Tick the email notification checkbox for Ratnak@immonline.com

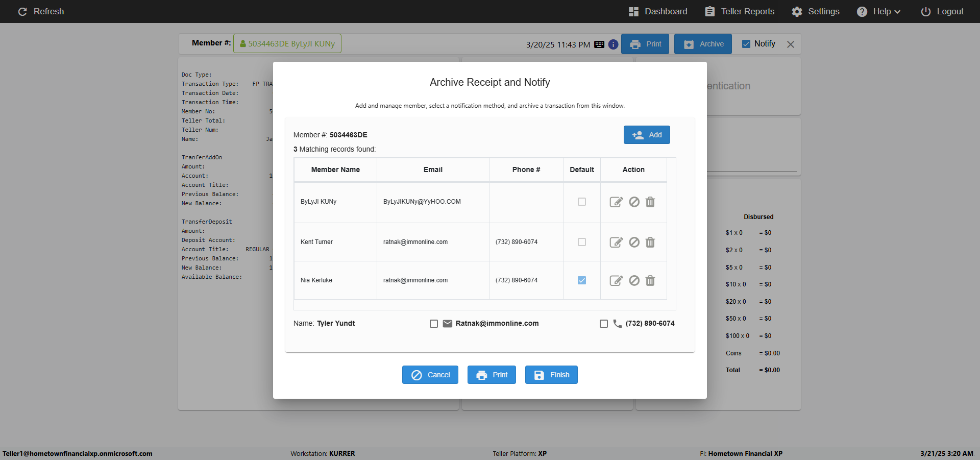coord(434,324)
